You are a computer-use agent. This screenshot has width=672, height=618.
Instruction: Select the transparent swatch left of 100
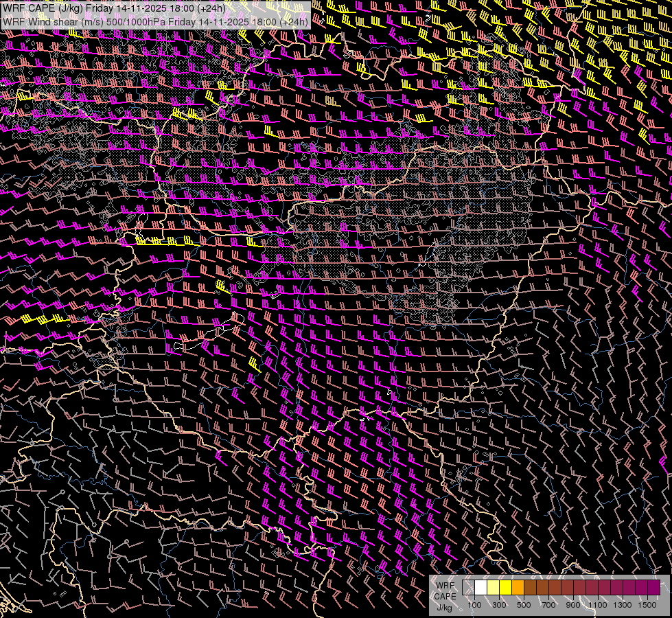[468, 587]
